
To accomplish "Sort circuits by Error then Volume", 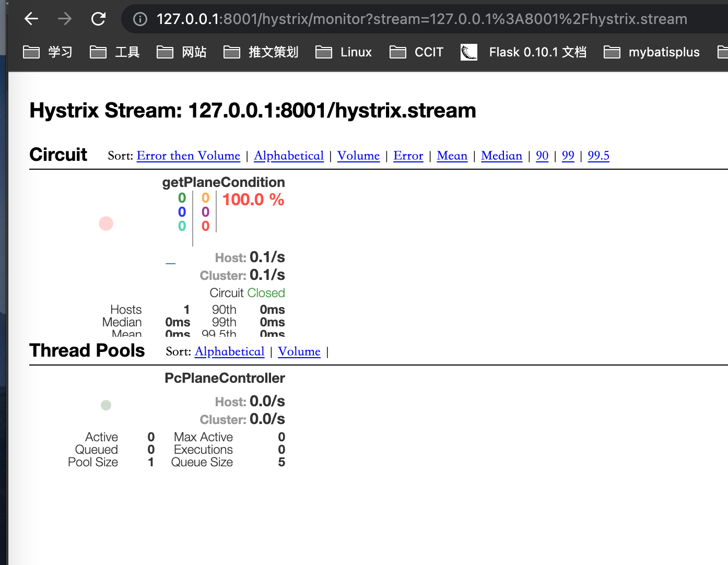I will click(x=188, y=156).
